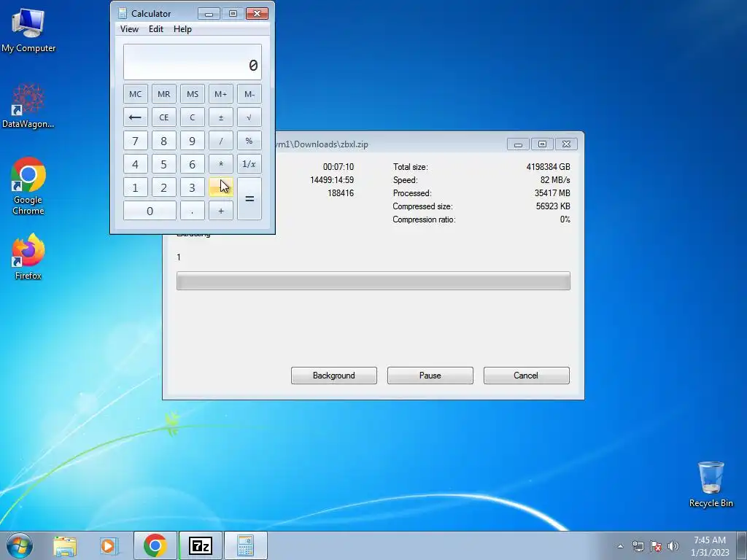Open Windows Explorer from taskbar

point(65,545)
